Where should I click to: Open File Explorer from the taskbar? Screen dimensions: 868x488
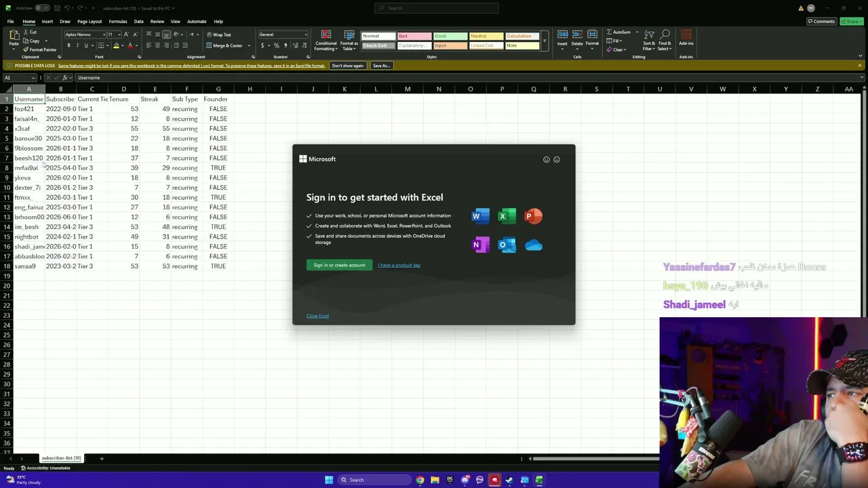(435, 480)
